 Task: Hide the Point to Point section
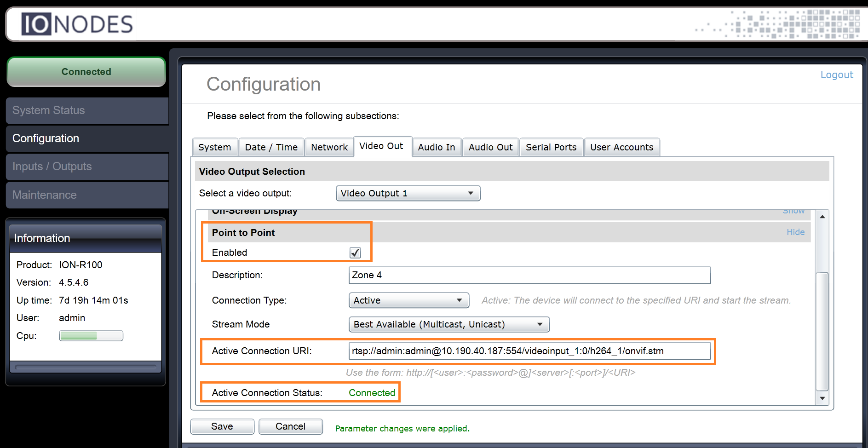(x=795, y=232)
